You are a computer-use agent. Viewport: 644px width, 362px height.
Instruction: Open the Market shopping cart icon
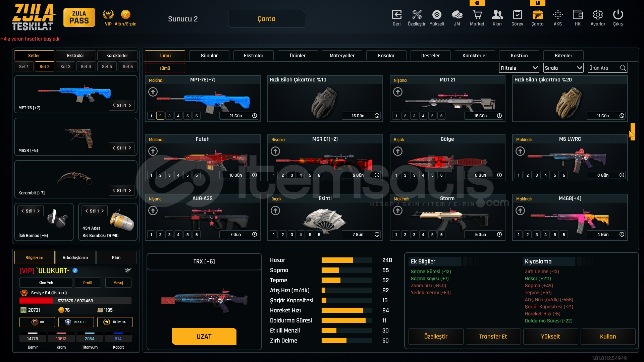477,15
